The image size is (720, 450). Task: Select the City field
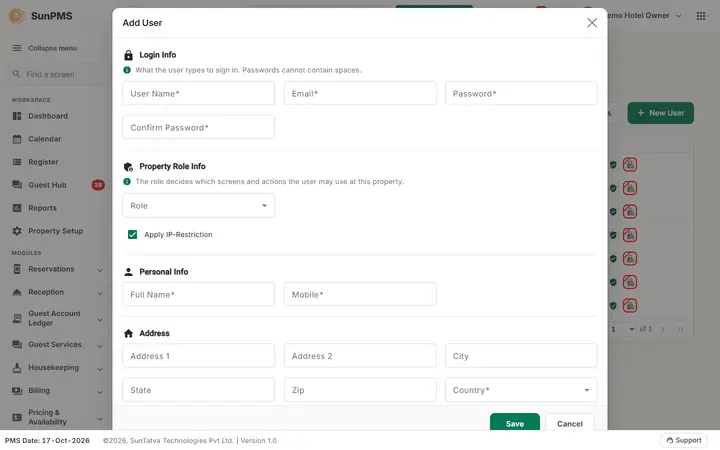521,356
